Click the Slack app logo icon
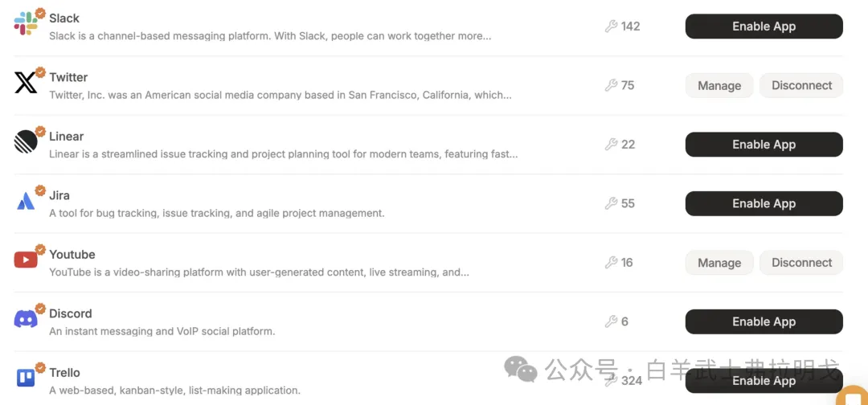868x405 pixels. click(26, 24)
